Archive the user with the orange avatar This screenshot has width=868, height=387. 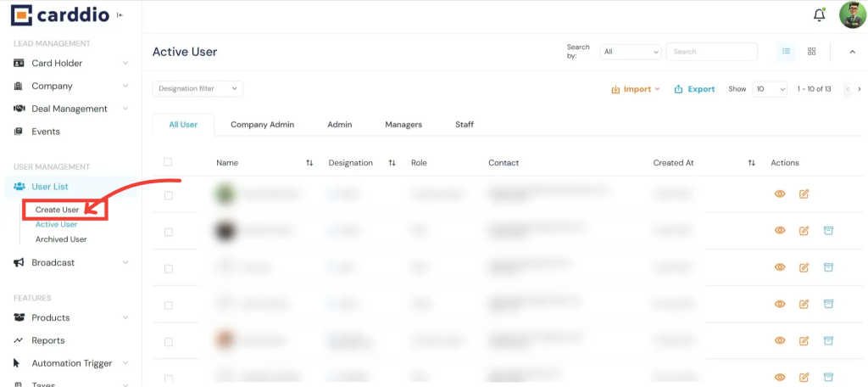click(828, 340)
